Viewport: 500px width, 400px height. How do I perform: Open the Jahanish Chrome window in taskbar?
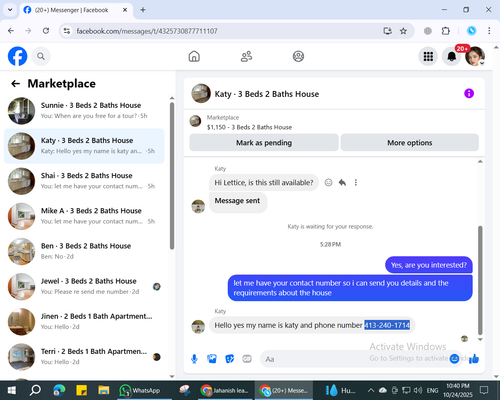click(226, 390)
